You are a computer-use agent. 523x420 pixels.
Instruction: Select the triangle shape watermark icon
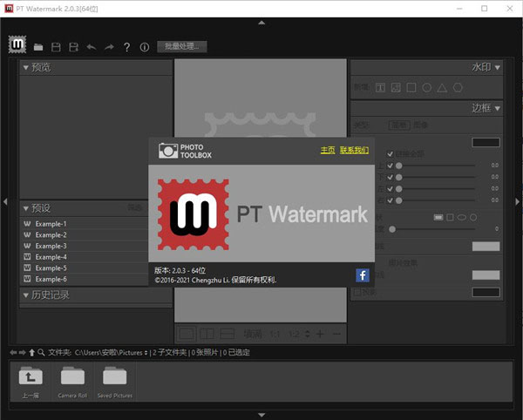click(443, 87)
